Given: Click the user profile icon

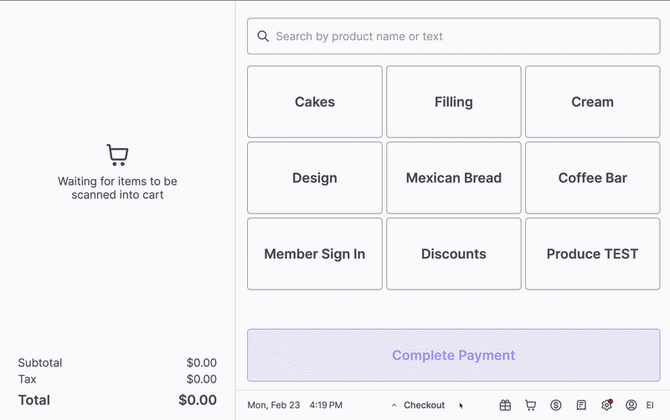Looking at the screenshot, I should 631,405.
